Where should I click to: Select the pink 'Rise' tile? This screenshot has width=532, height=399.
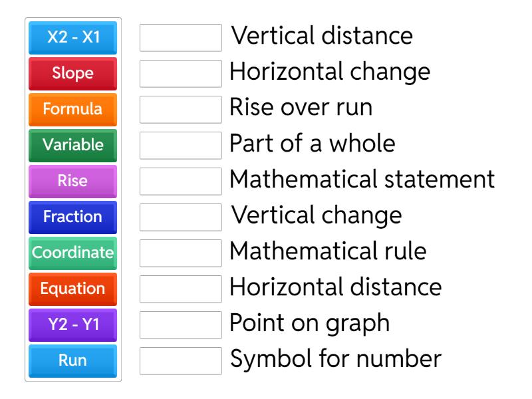tap(73, 182)
